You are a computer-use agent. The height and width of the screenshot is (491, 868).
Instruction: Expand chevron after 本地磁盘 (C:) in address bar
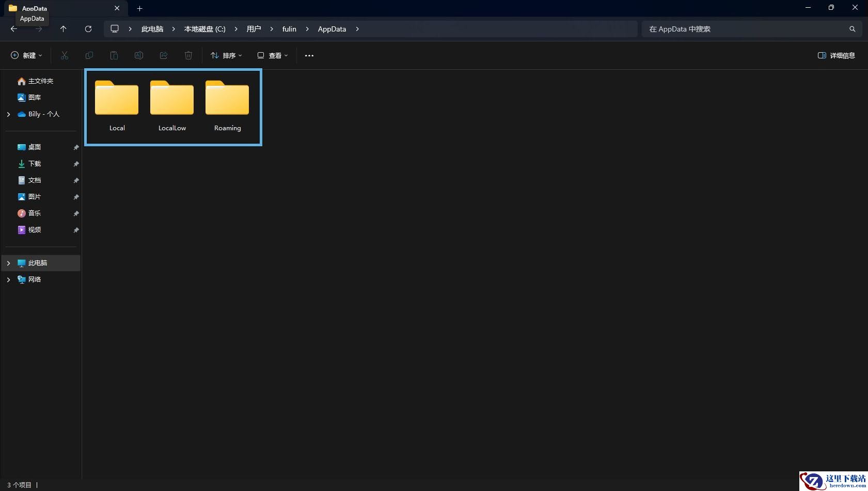[236, 29]
